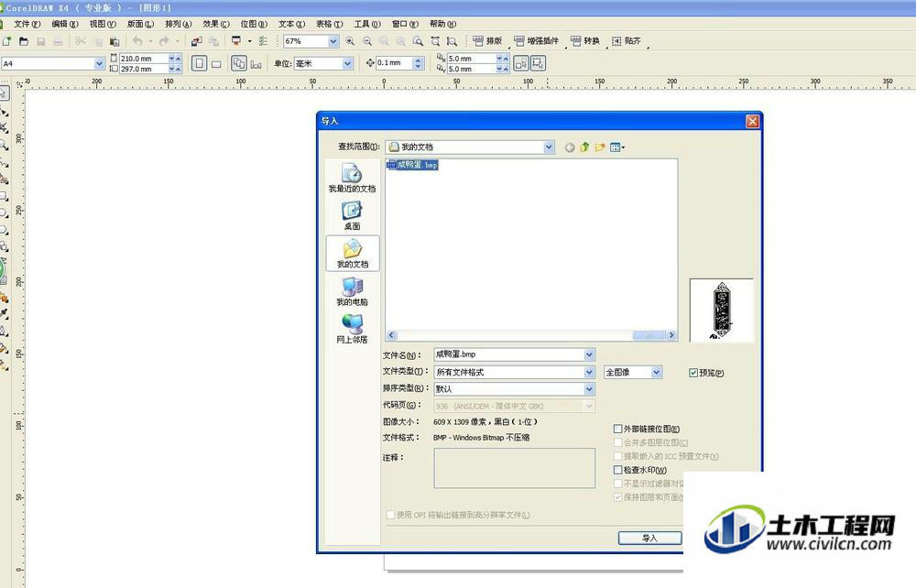Click the Zoom In magnifier icon
916x588 pixels.
350,41
